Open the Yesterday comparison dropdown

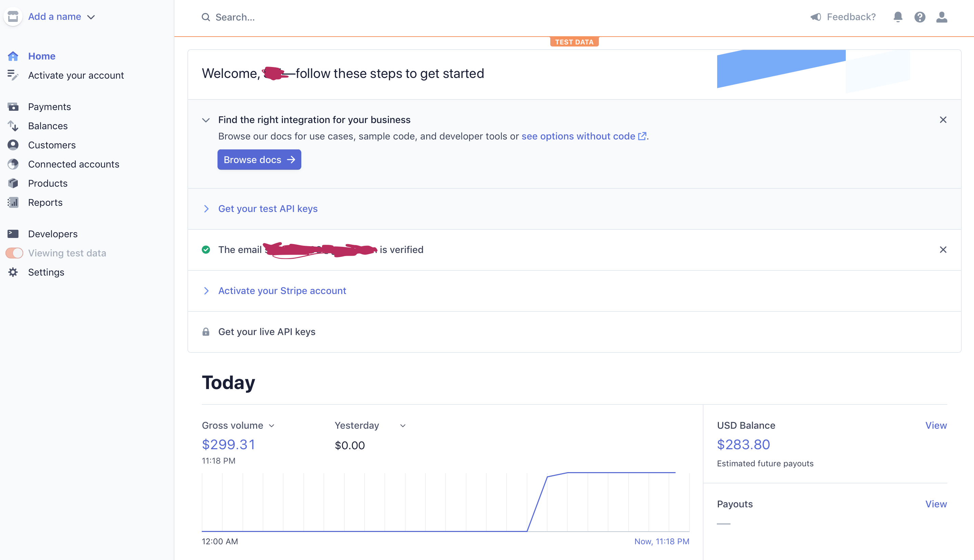pos(370,425)
